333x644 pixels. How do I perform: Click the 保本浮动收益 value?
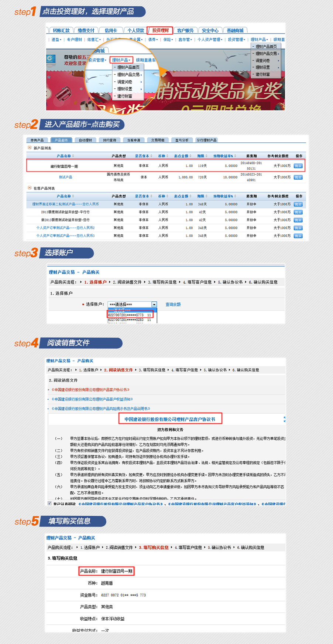(x=113, y=618)
